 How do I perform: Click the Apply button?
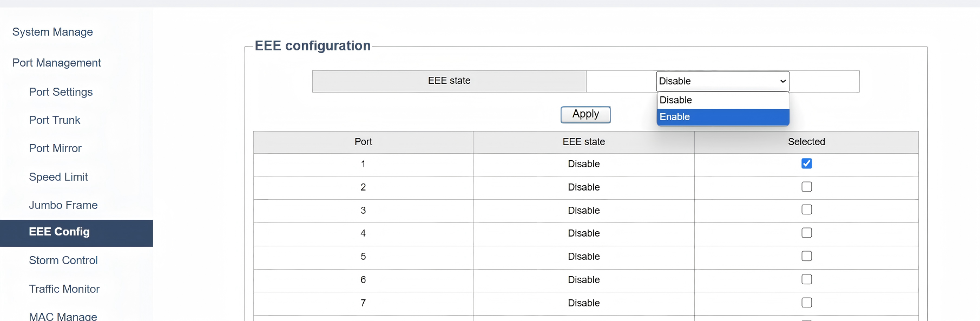point(586,114)
